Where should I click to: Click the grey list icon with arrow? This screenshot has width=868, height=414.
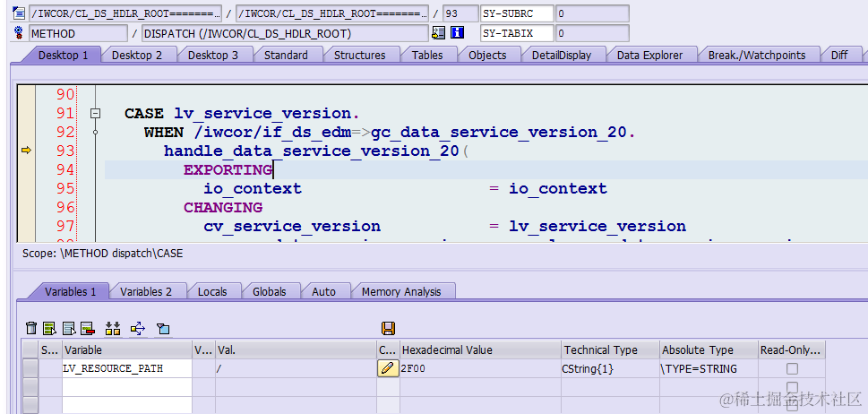click(x=69, y=328)
